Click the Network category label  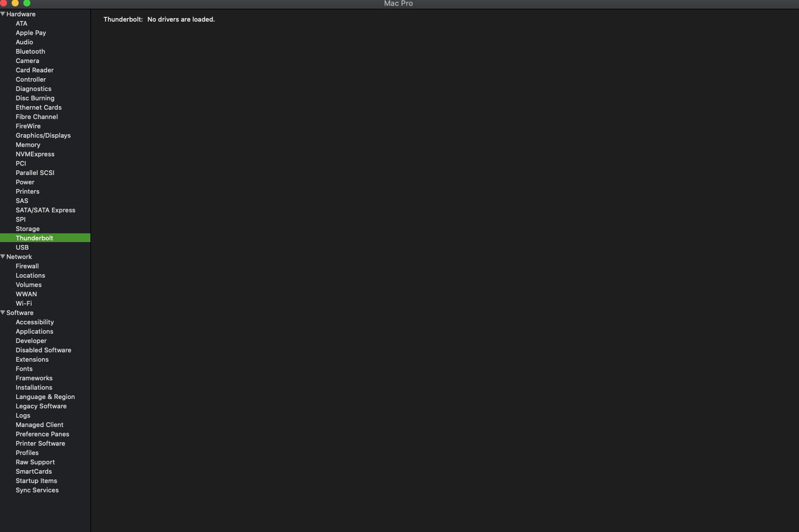(x=19, y=257)
